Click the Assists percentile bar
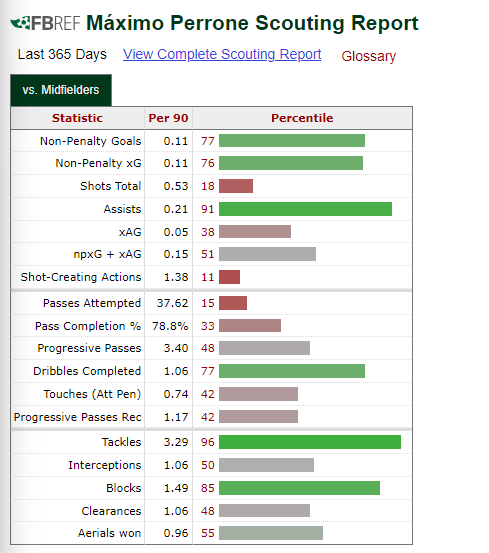Viewport: 489px width, 553px height. [x=305, y=209]
